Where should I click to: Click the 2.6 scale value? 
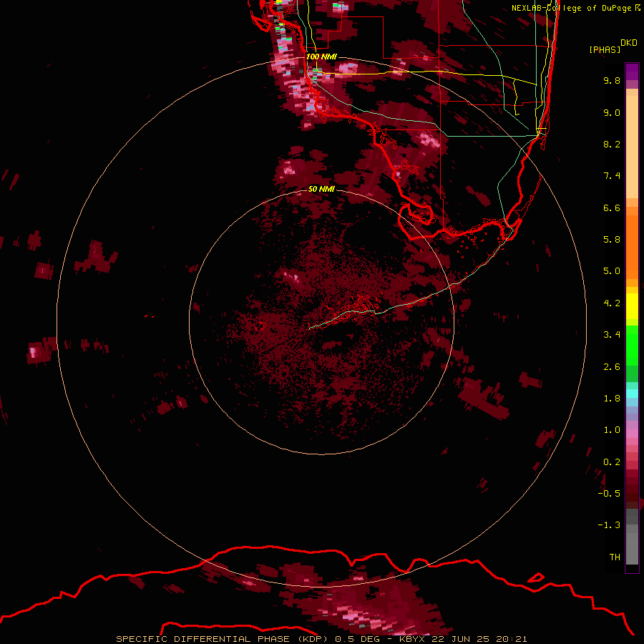[612, 367]
